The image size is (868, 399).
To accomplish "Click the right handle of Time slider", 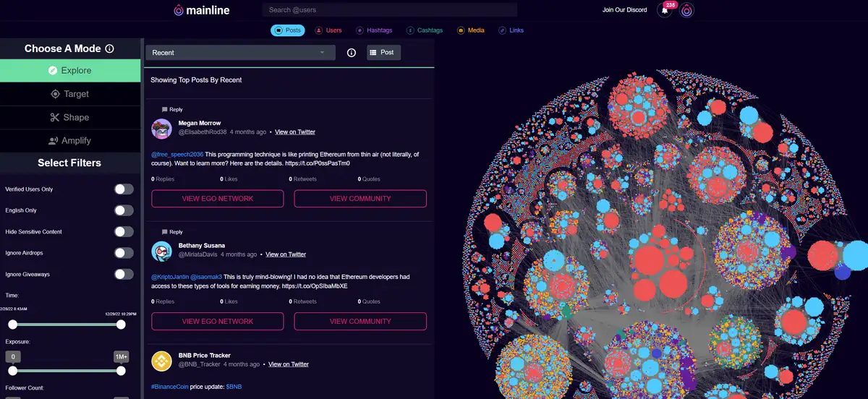I will point(121,325).
